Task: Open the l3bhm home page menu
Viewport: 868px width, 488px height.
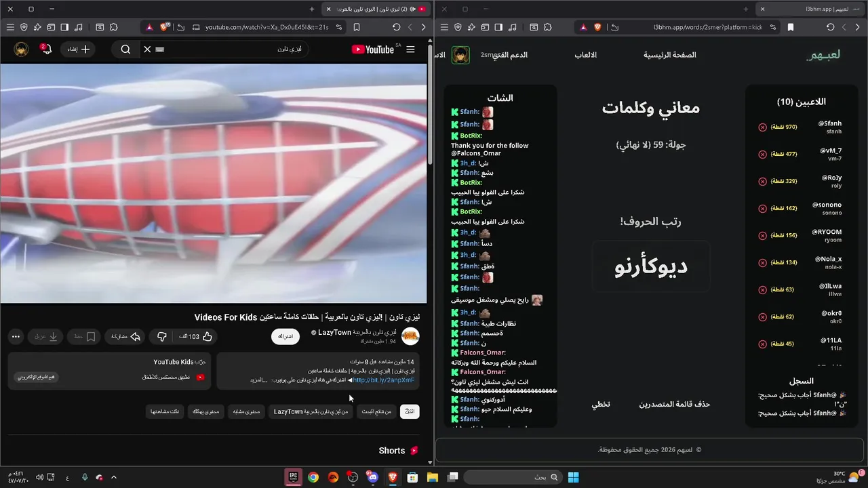Action: pos(670,55)
